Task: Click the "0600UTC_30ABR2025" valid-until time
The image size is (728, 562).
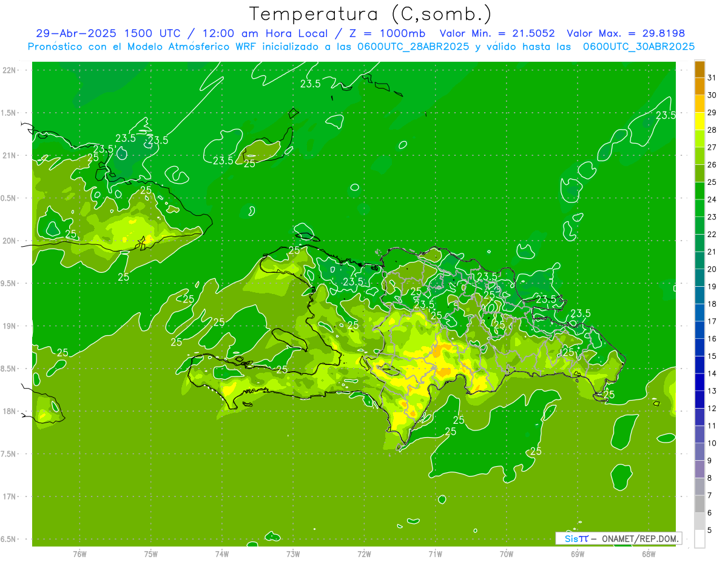Action: coord(639,47)
